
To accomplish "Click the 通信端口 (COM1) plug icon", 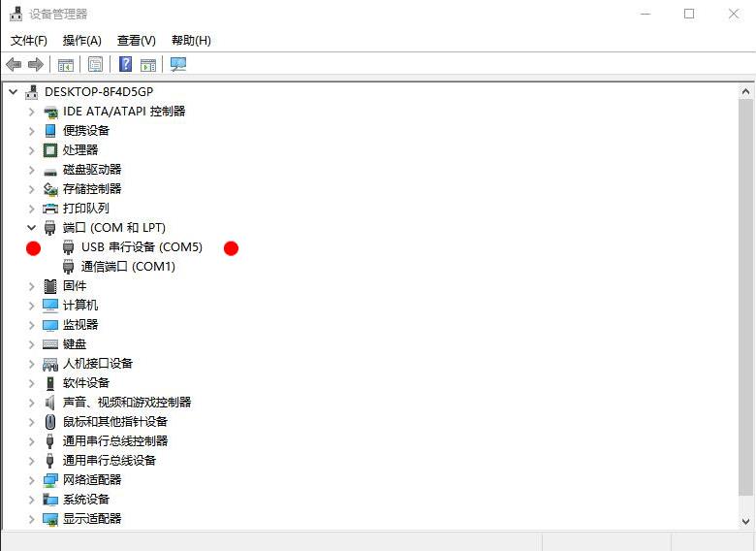I will pos(69,267).
